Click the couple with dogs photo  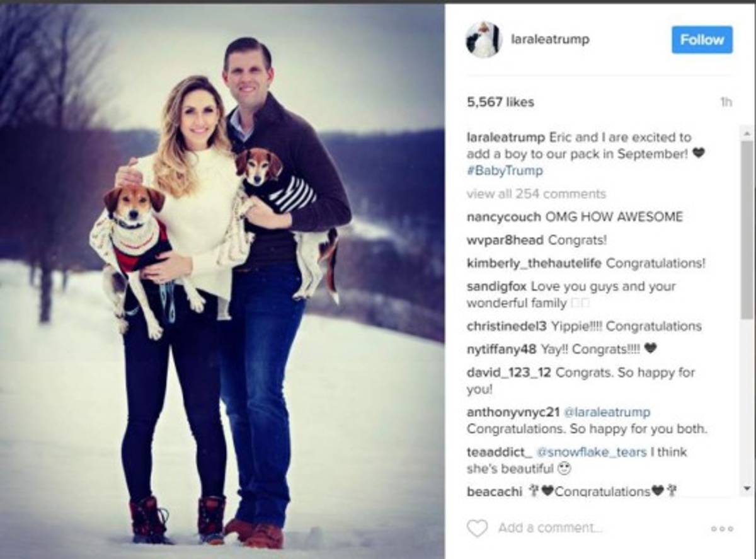[222, 281]
